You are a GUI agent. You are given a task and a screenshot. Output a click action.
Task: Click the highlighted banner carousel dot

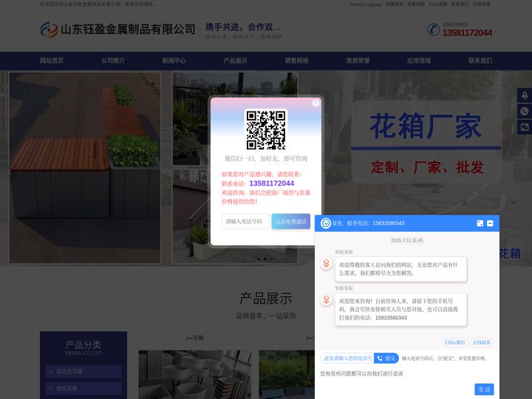point(265,259)
